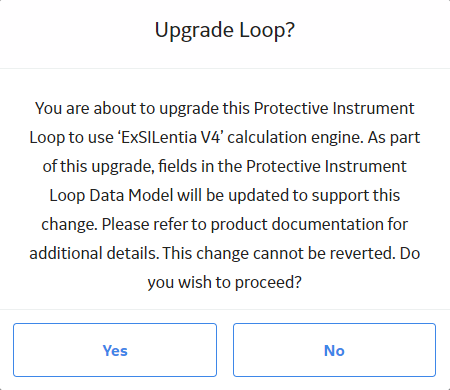
Task: Click 'This change cannot be reverted' sentence
Action: [x=279, y=253]
